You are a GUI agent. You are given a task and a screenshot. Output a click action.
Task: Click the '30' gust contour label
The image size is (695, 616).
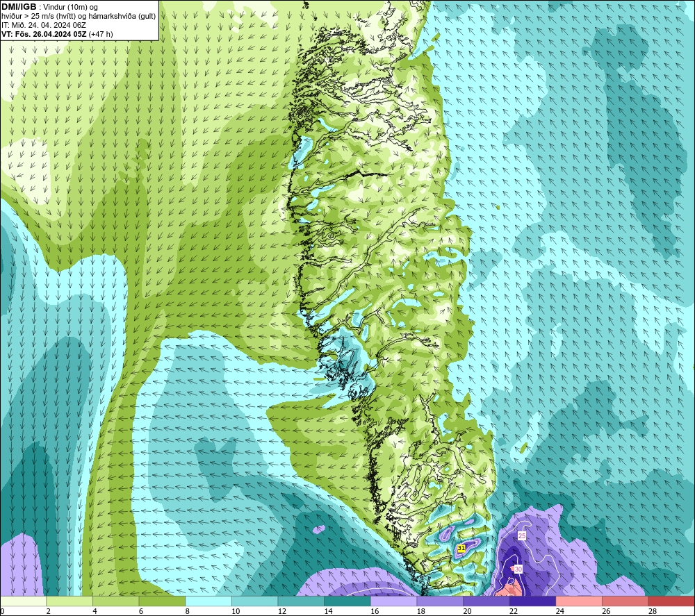(x=518, y=569)
